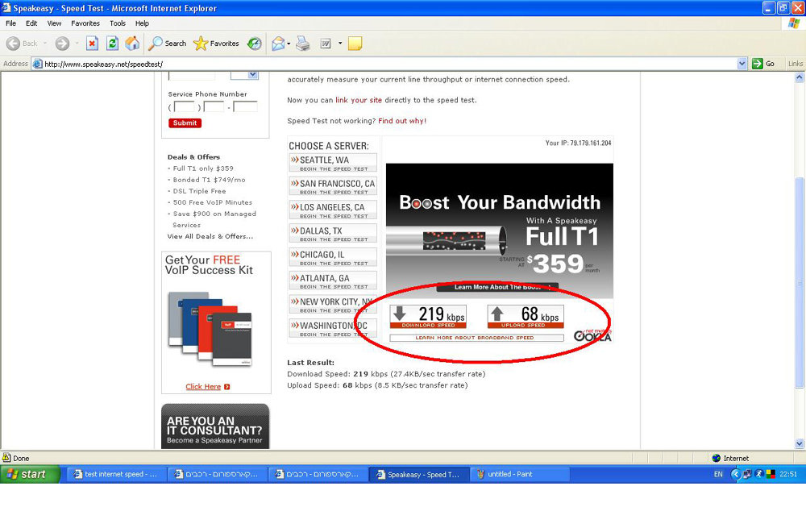Click the vertical scrollbar up arrow
The image size is (806, 532).
[800, 77]
